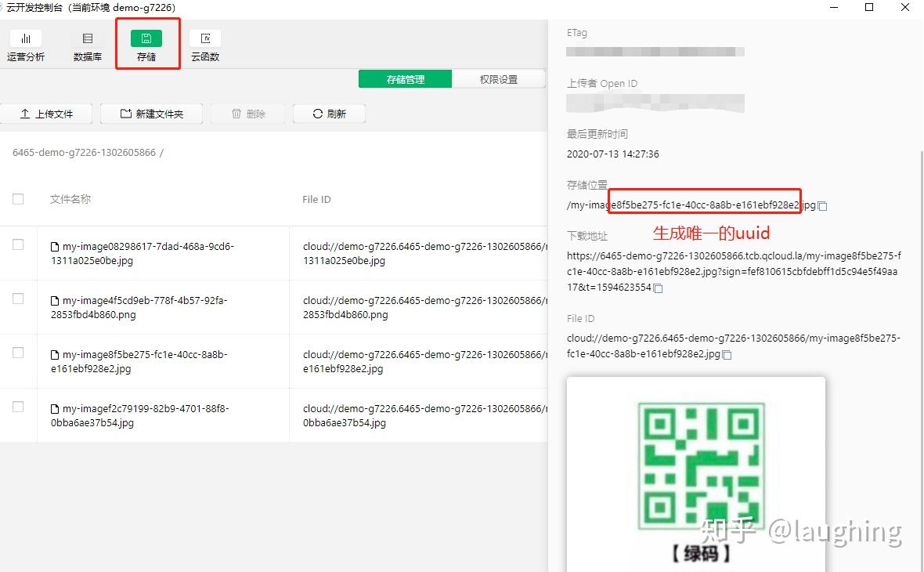Copy the 下载地址 download URL
The height and width of the screenshot is (572, 924).
[x=659, y=288]
